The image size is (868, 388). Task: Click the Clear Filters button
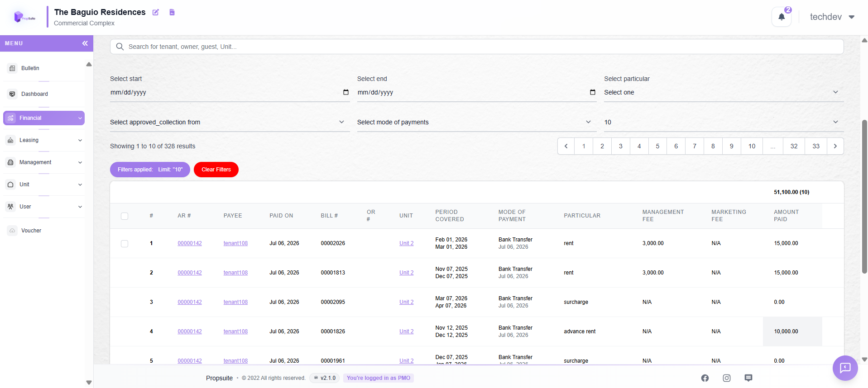click(216, 170)
